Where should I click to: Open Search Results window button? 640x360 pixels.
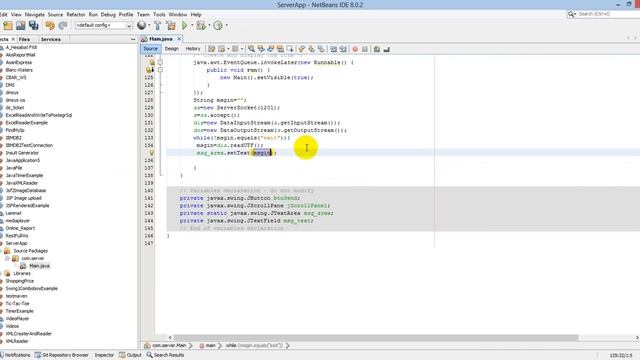point(165,355)
